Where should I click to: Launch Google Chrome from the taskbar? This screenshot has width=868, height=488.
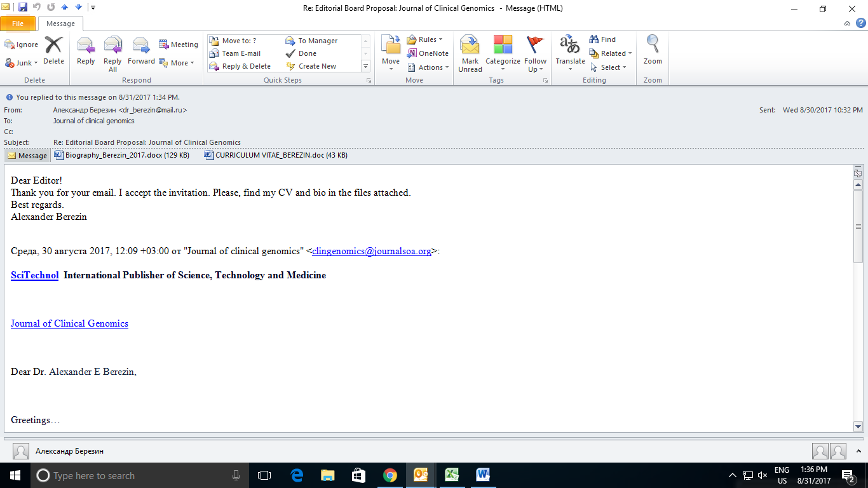coord(390,475)
